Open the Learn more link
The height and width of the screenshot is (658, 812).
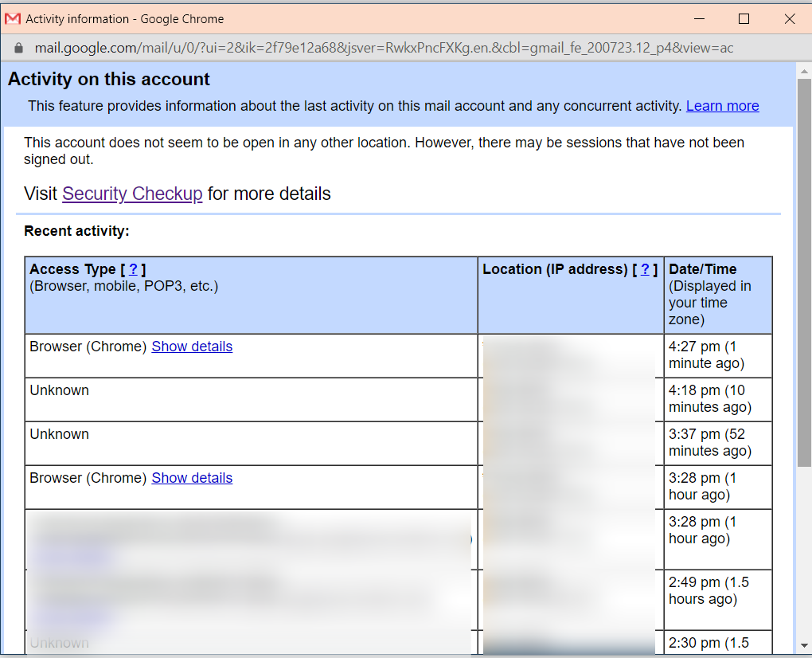[x=722, y=106]
